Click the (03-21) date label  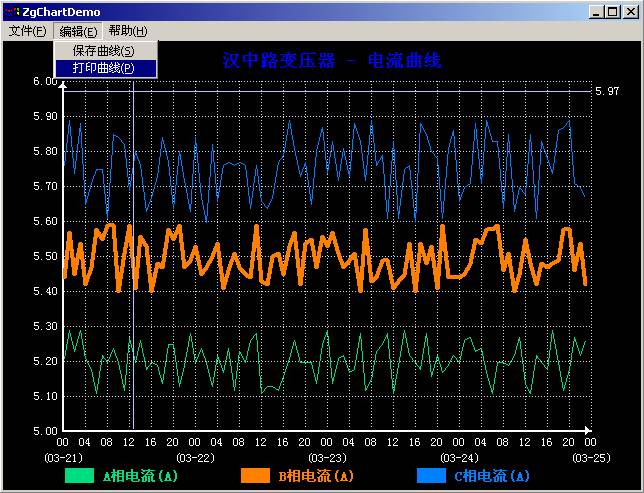(63, 458)
